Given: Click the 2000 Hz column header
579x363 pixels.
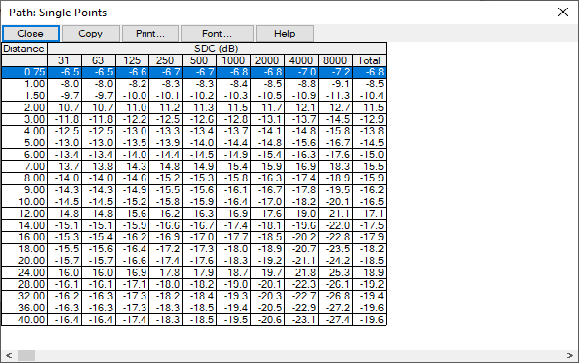Looking at the screenshot, I should coord(267,61).
